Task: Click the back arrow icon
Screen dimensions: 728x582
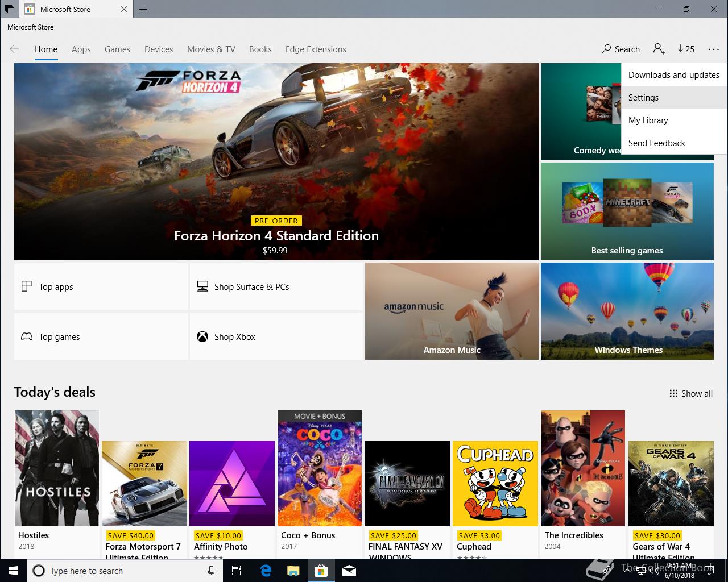Action: coord(15,49)
